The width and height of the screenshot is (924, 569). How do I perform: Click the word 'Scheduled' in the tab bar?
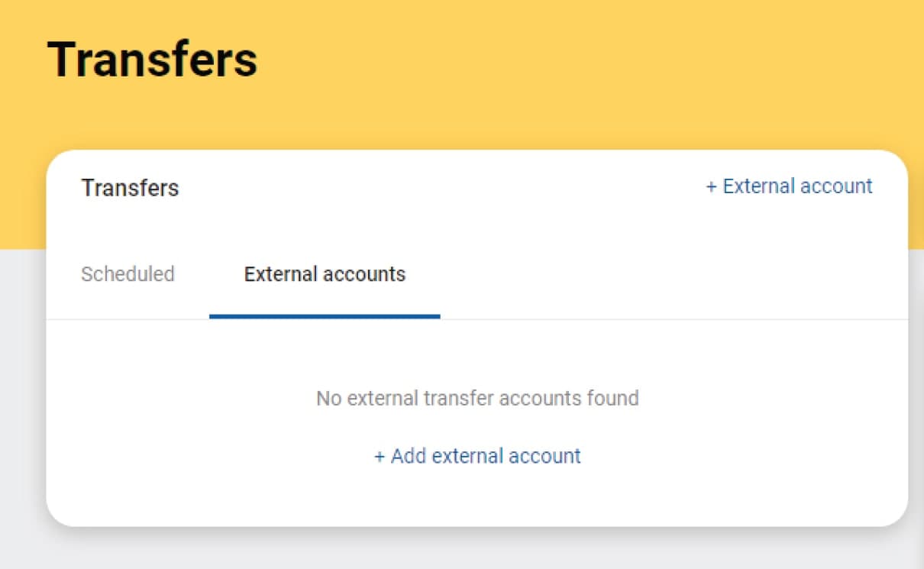click(128, 274)
